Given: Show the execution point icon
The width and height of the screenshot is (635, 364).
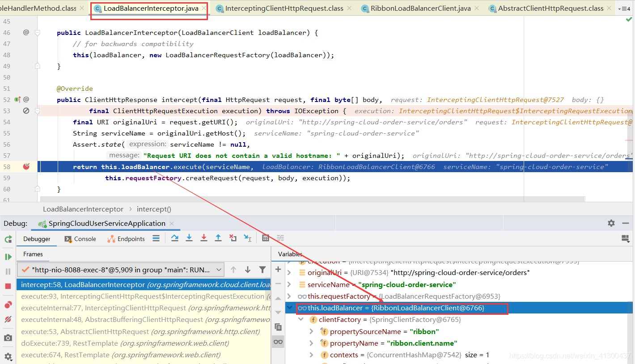Looking at the screenshot, I should 156,238.
